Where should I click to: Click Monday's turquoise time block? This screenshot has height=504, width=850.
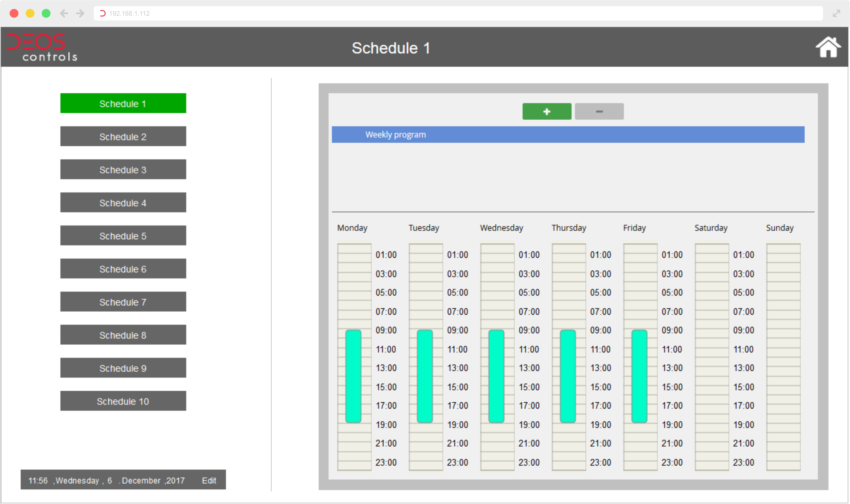353,376
